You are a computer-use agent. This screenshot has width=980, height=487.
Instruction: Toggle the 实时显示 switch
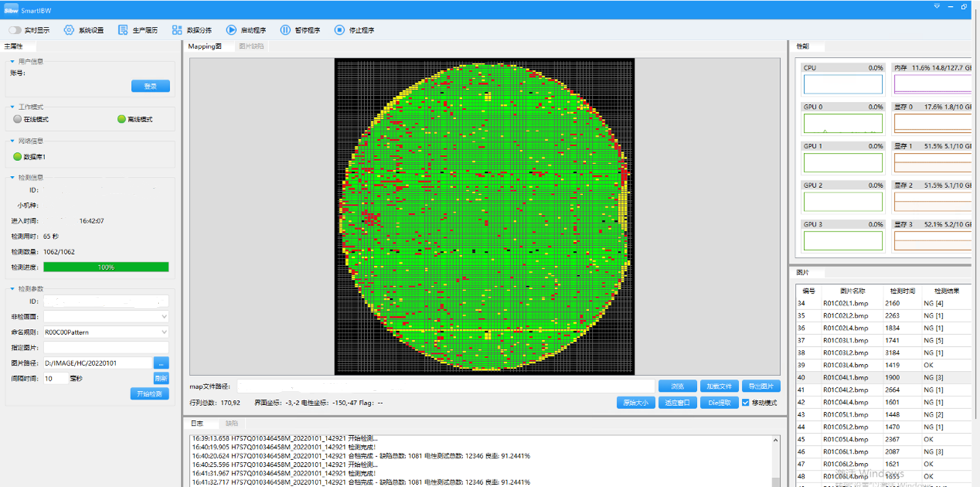15,30
